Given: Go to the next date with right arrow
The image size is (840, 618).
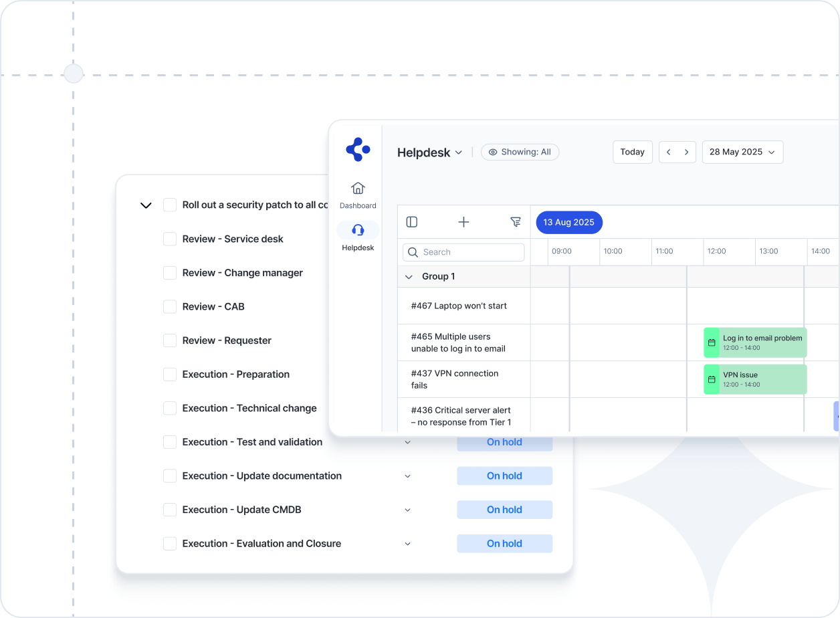Looking at the screenshot, I should coord(686,152).
